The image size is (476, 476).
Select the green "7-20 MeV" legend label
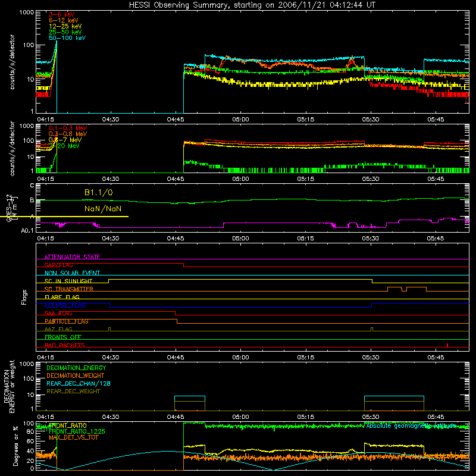[x=65, y=146]
